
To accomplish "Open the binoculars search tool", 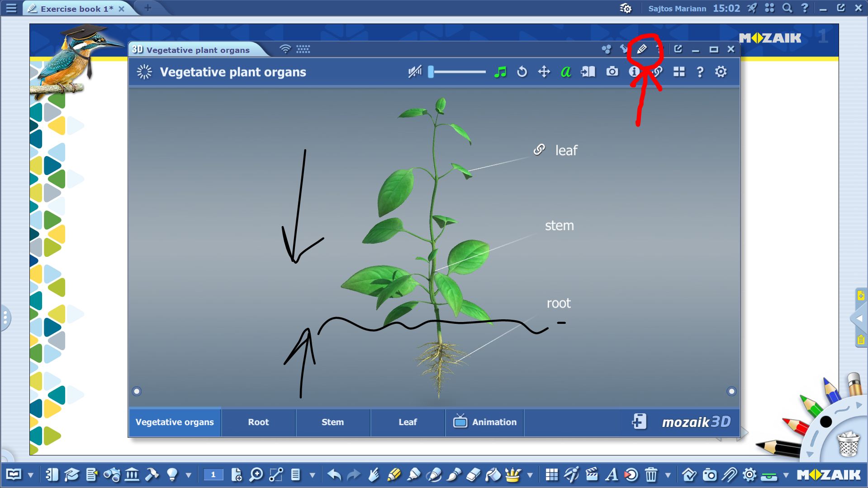I will 112,474.
